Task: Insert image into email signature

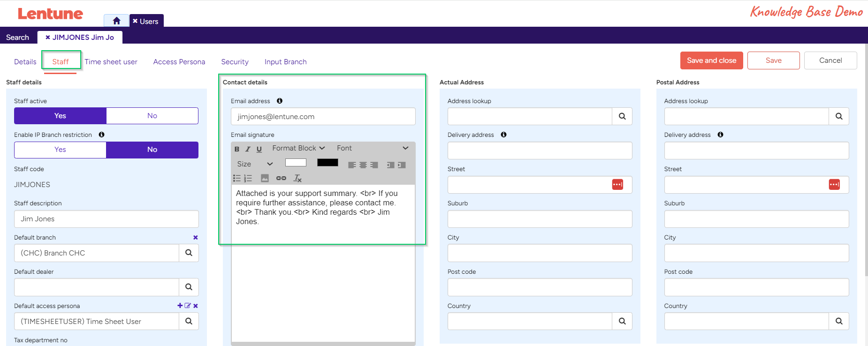Action: coord(265,178)
